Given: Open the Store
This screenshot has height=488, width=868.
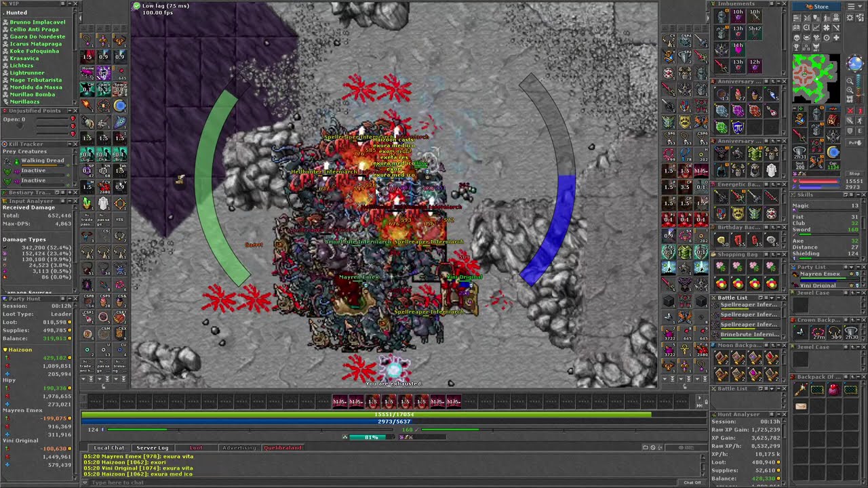Looking at the screenshot, I should pyautogui.click(x=816, y=7).
